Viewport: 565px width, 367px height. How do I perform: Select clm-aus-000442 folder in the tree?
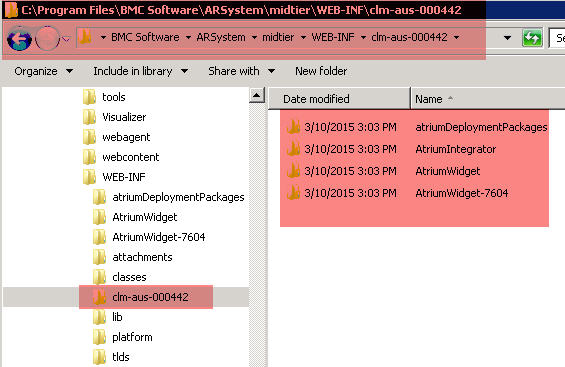tap(150, 297)
